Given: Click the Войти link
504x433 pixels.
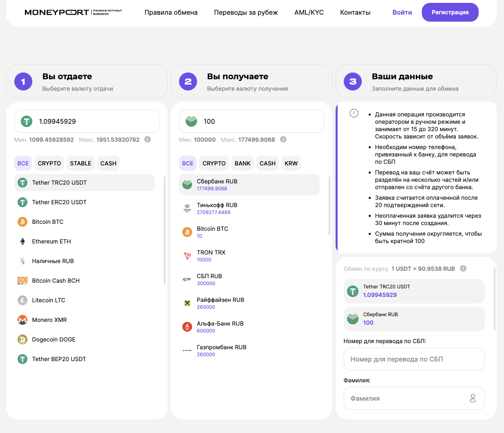Looking at the screenshot, I should [402, 12].
